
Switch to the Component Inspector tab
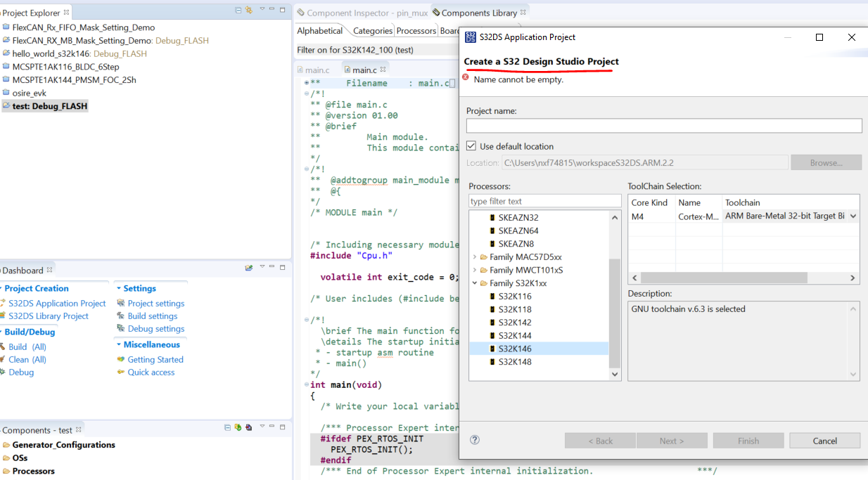(360, 13)
